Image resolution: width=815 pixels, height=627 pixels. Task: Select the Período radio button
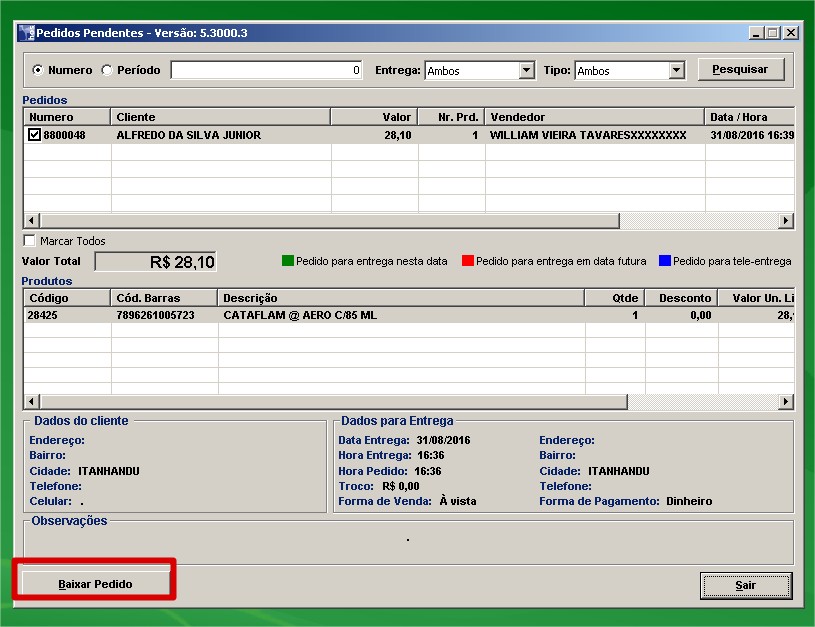(x=106, y=71)
